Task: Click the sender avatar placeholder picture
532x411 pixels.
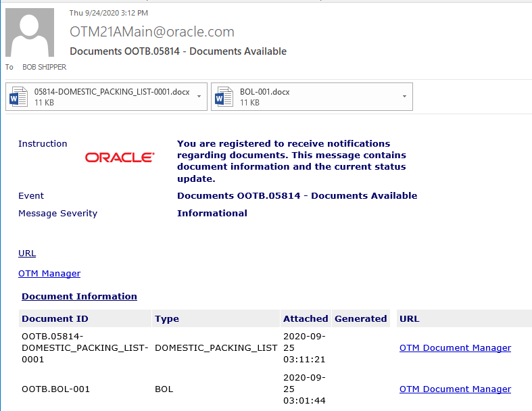Action: tap(30, 32)
